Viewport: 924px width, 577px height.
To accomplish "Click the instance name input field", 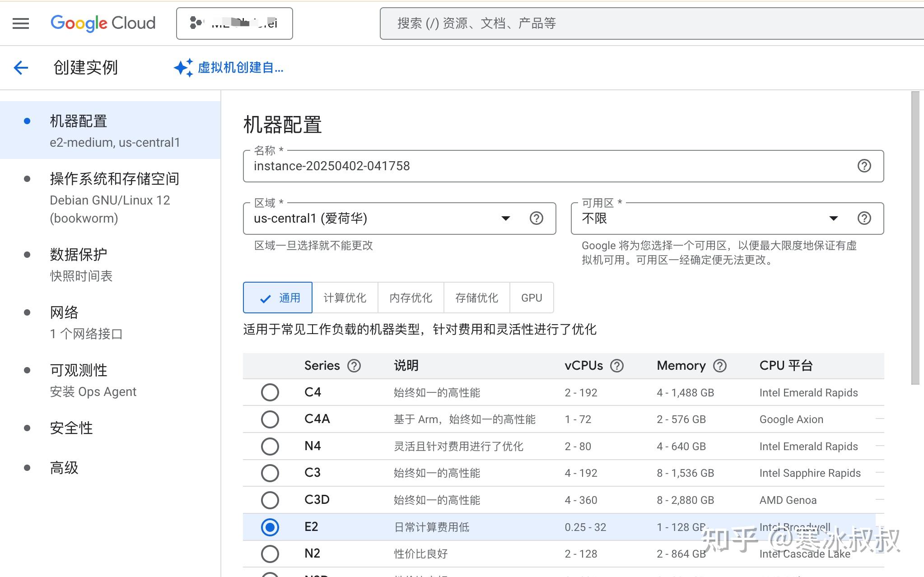I will coord(452,166).
